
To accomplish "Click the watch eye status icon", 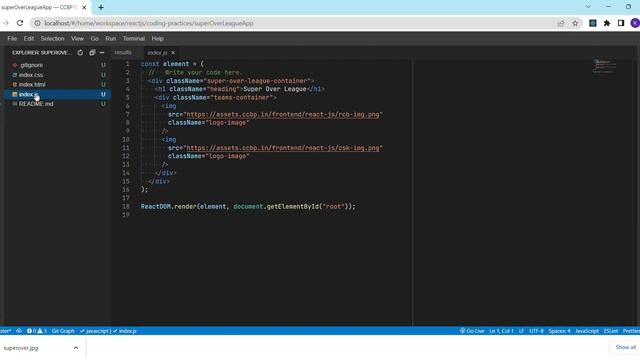I will point(19,331).
